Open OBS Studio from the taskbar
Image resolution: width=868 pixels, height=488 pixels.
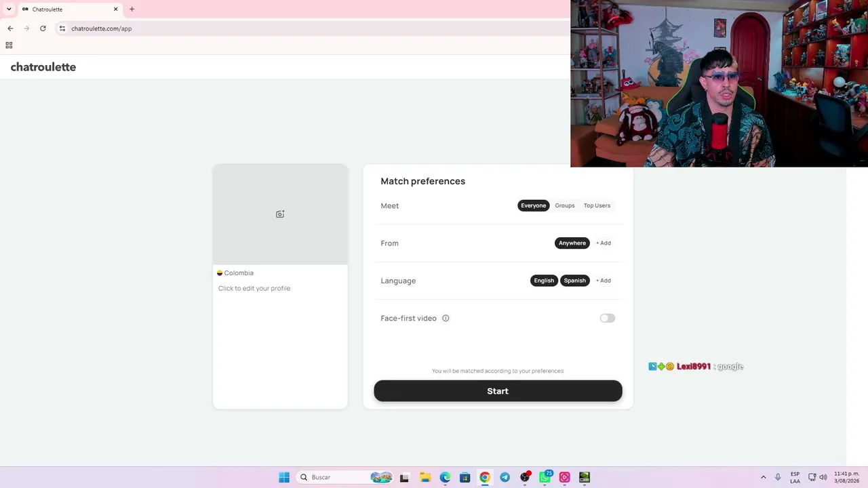click(x=525, y=477)
